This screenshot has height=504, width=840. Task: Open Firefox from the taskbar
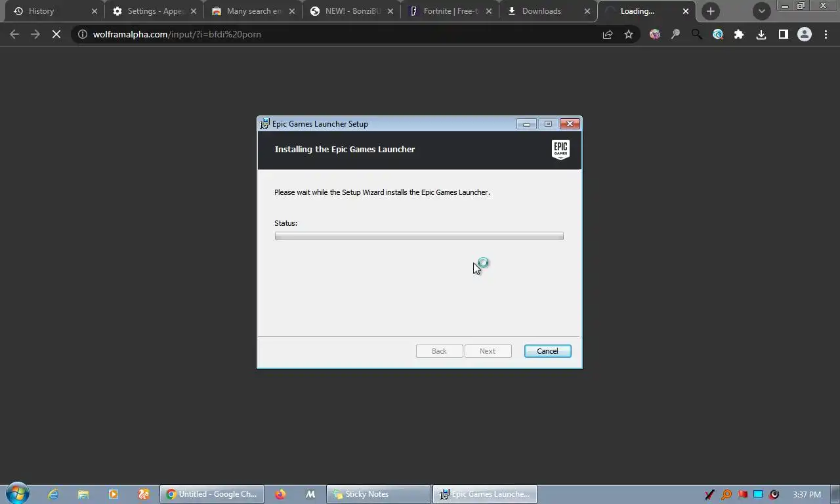[280, 494]
